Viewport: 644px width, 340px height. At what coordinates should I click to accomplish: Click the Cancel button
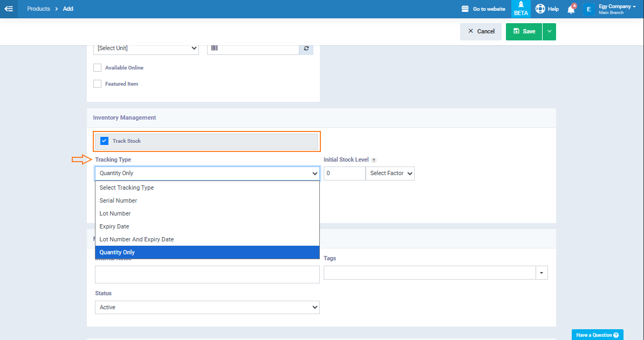point(481,32)
